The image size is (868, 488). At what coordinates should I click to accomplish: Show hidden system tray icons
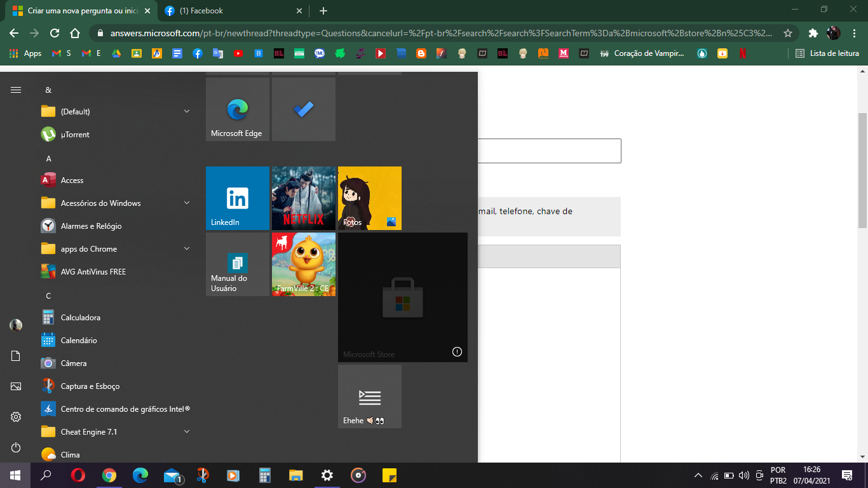[x=698, y=475]
